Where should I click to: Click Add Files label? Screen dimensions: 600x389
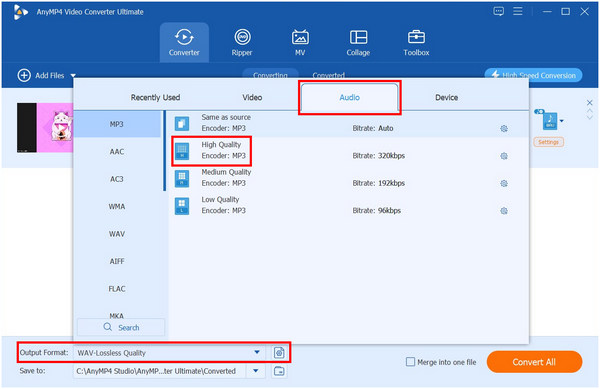tap(50, 76)
